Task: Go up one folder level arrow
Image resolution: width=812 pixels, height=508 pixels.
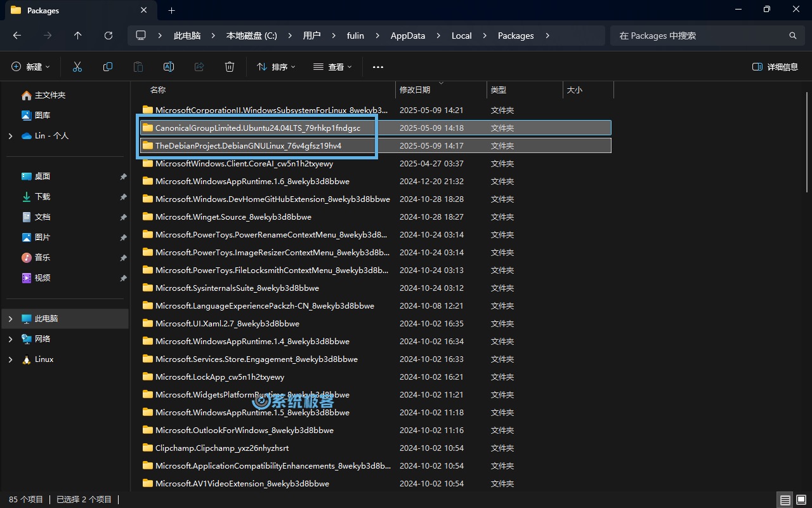Action: (x=78, y=36)
